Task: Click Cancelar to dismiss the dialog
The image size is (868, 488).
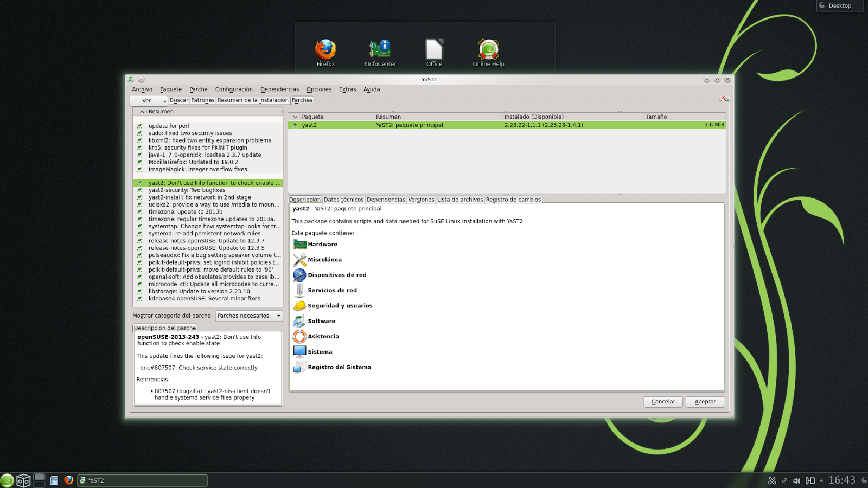Action: (662, 402)
